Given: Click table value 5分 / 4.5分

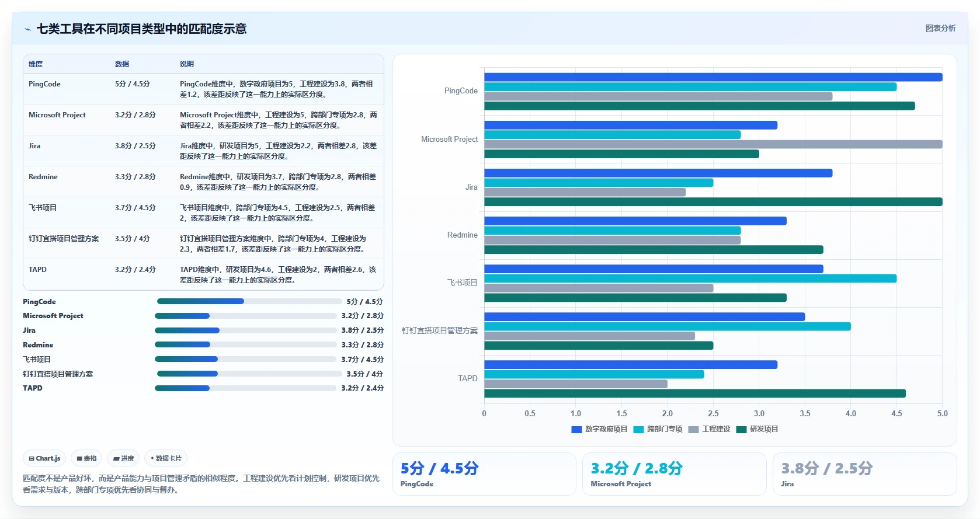Looking at the screenshot, I should point(133,84).
